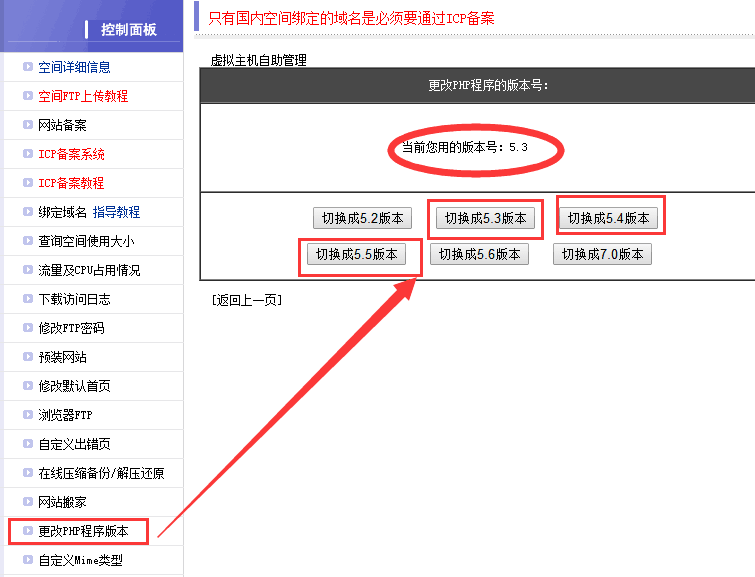Open 自定义出错页 menu entry
The height and width of the screenshot is (577, 755).
(74, 444)
